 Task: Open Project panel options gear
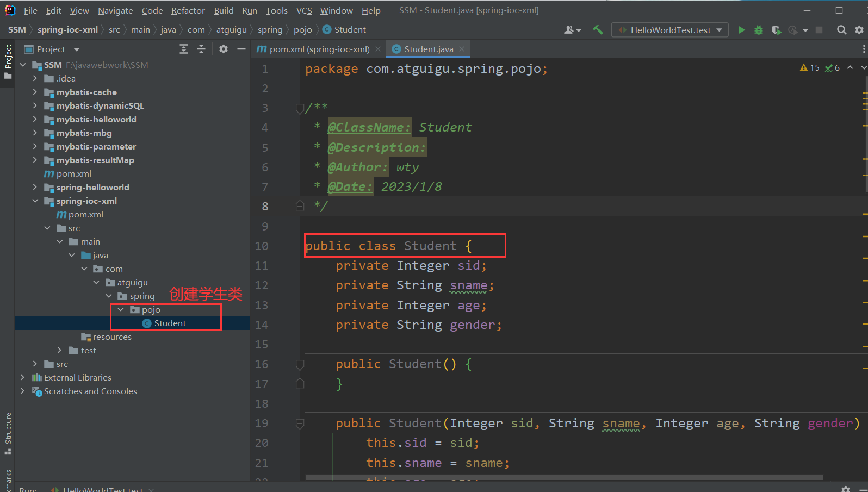point(224,49)
